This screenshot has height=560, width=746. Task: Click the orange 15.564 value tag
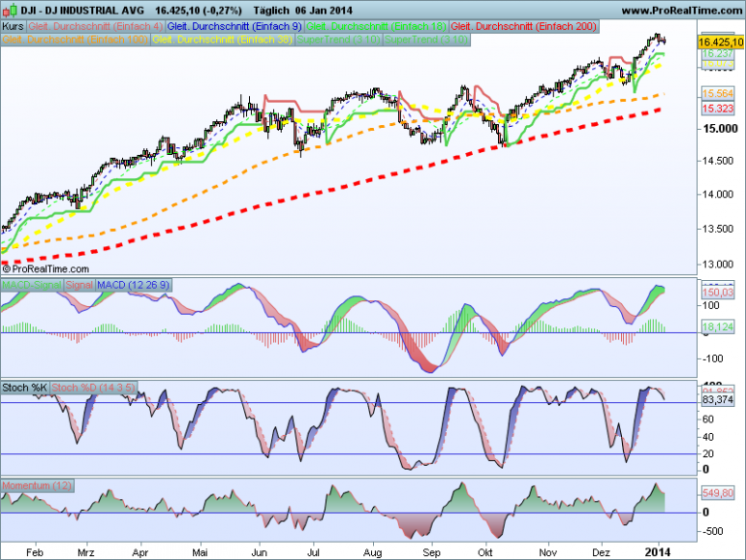718,93
